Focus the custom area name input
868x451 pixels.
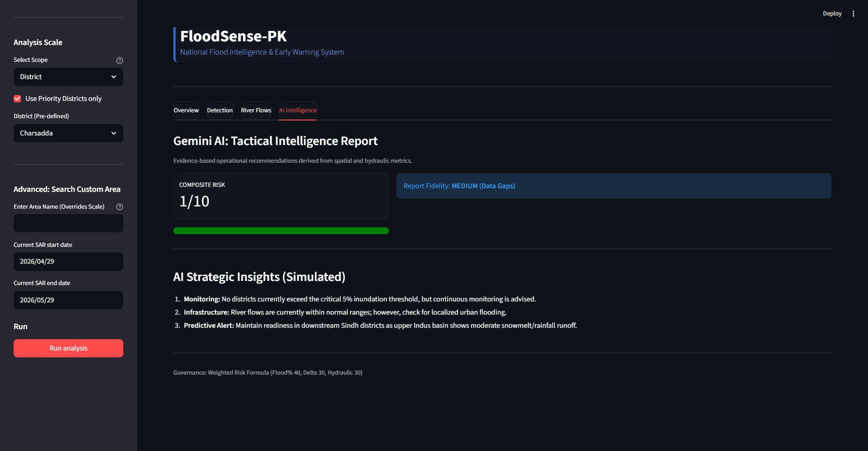(x=68, y=223)
